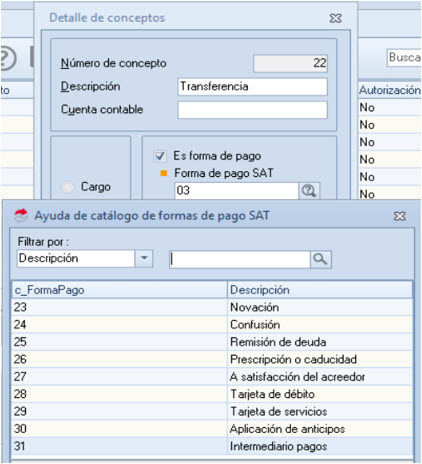Click the catalog filter text search field
422x464 pixels.
coord(240,259)
